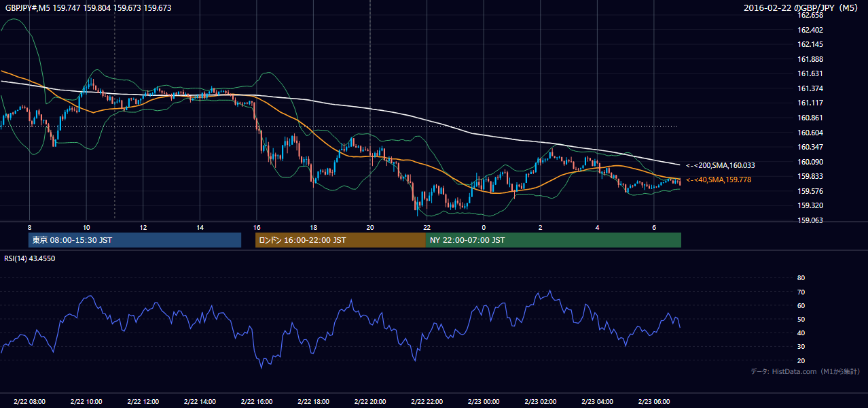This screenshot has width=868, height=408.
Task: Click RSI axis level 40
Action: 801,333
